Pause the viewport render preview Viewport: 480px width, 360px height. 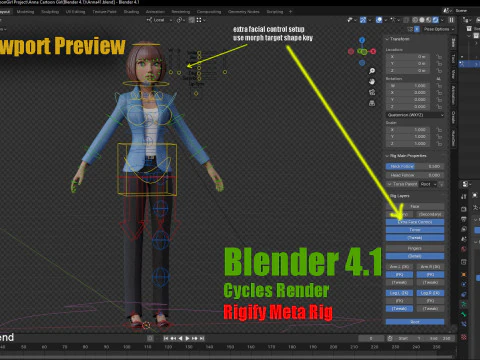(451, 20)
